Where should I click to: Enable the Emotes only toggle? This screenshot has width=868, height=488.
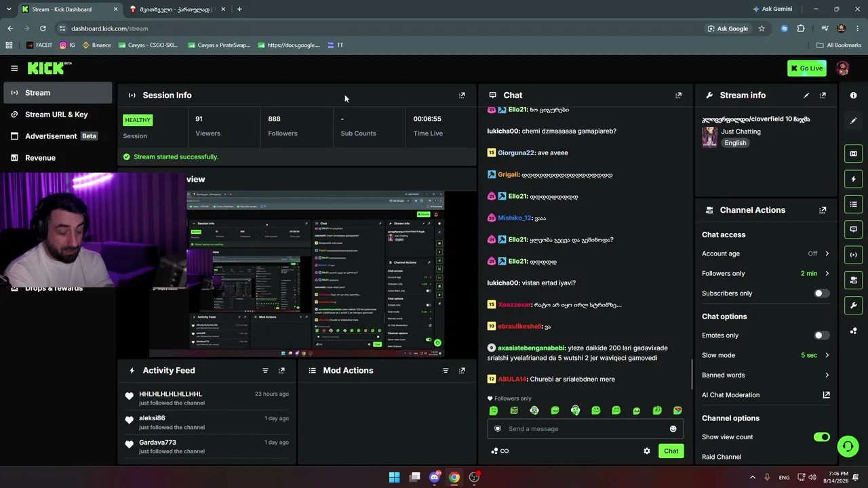[x=821, y=335]
